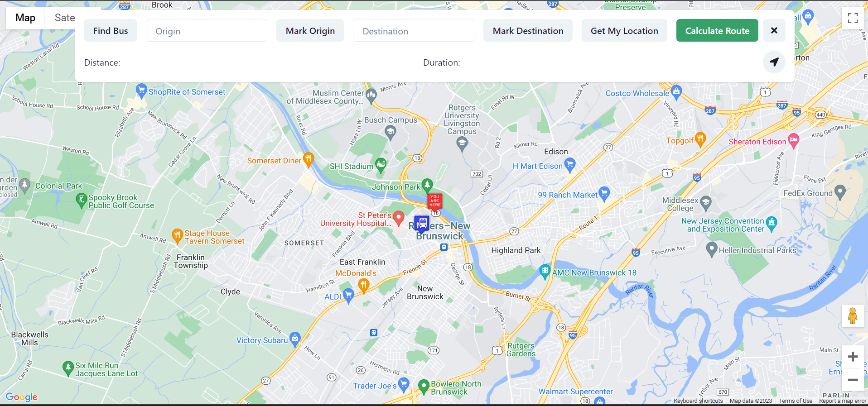Screen dimensions: 868x406
Task: Click the H Mart Edison marker
Action: (570, 165)
